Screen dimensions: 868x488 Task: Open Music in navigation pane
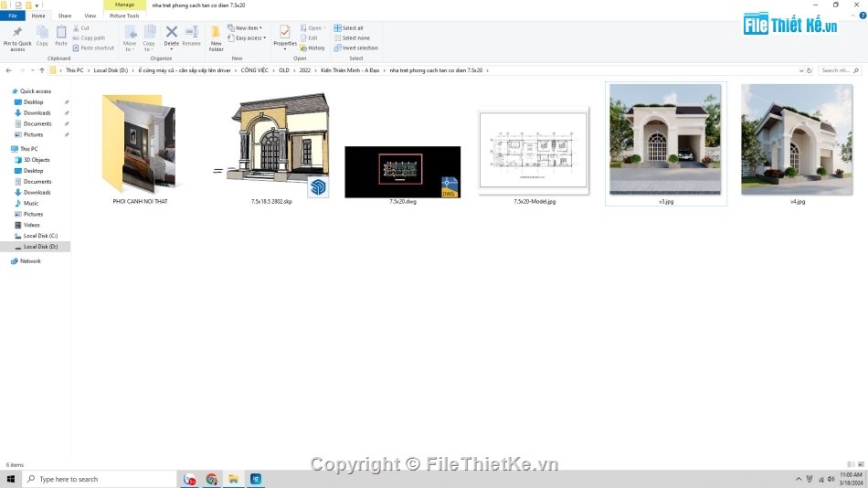(x=31, y=203)
